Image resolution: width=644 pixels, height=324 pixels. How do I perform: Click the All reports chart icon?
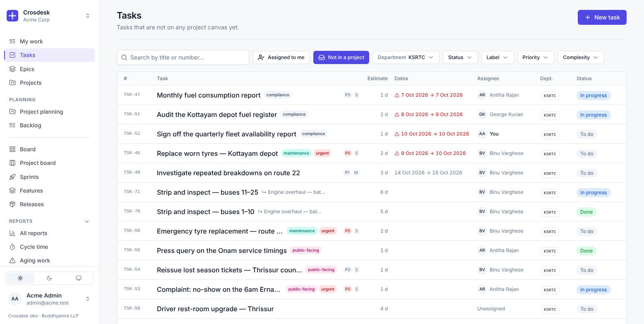point(12,233)
